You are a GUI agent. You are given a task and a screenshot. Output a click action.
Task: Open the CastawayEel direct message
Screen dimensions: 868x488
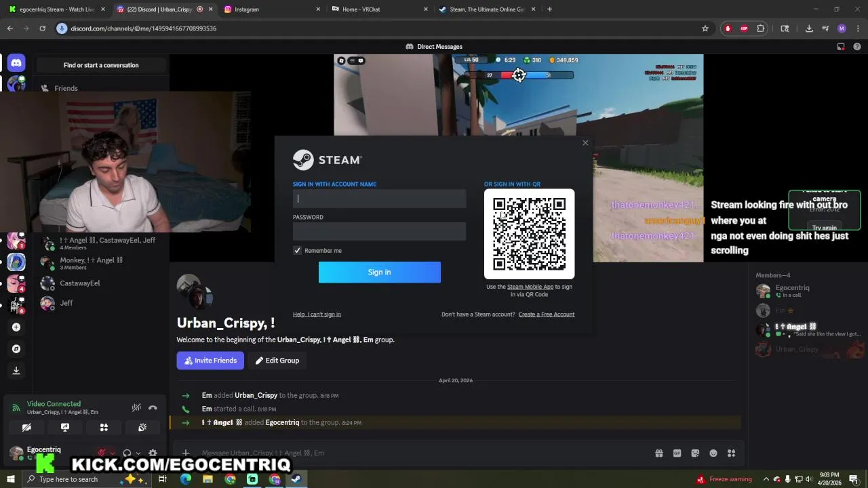102,283
